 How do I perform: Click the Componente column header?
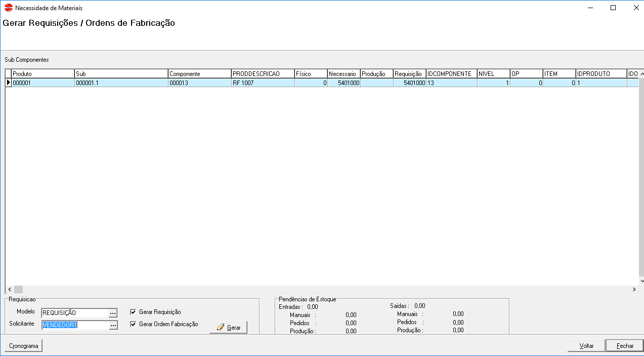coord(199,74)
